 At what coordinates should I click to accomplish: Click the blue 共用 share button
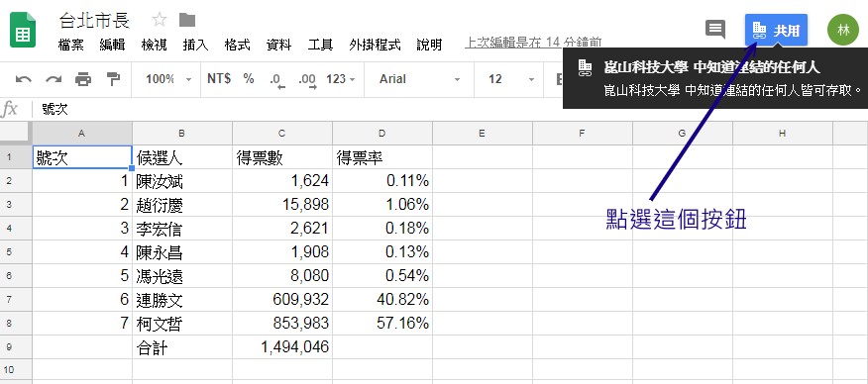pos(776,30)
